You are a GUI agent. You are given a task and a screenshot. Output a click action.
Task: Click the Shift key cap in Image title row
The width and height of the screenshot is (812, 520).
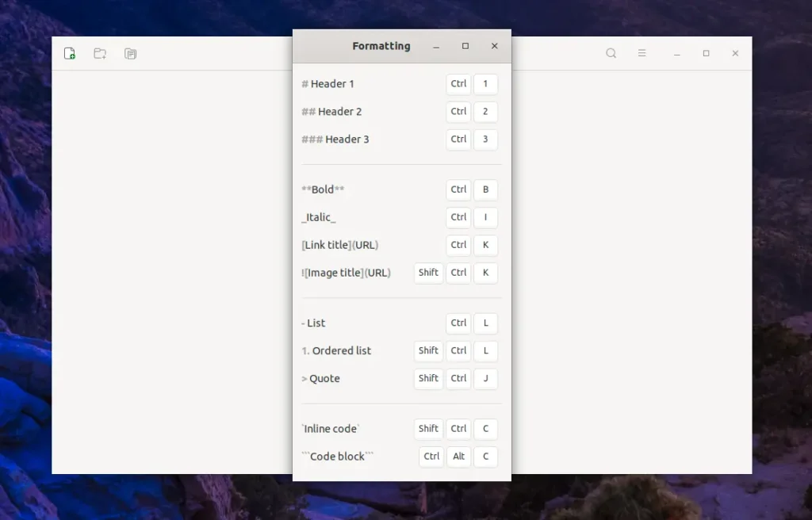[x=428, y=273]
